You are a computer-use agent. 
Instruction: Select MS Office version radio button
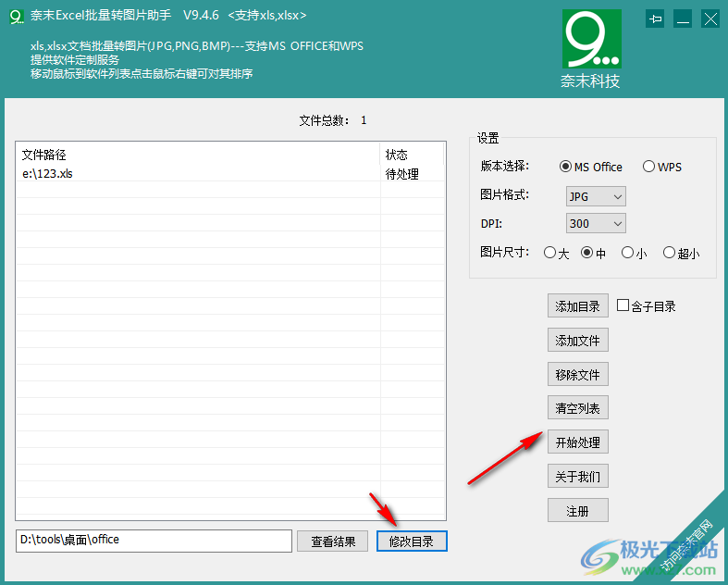pyautogui.click(x=590, y=167)
